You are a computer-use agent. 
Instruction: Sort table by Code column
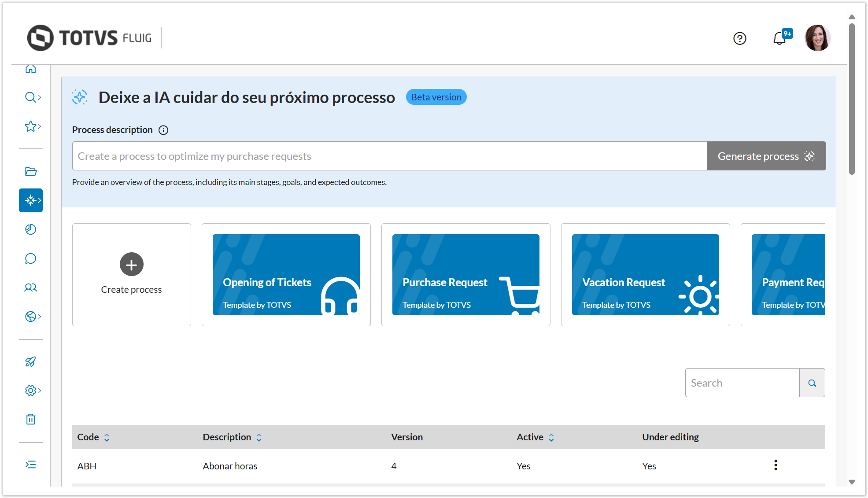(107, 437)
